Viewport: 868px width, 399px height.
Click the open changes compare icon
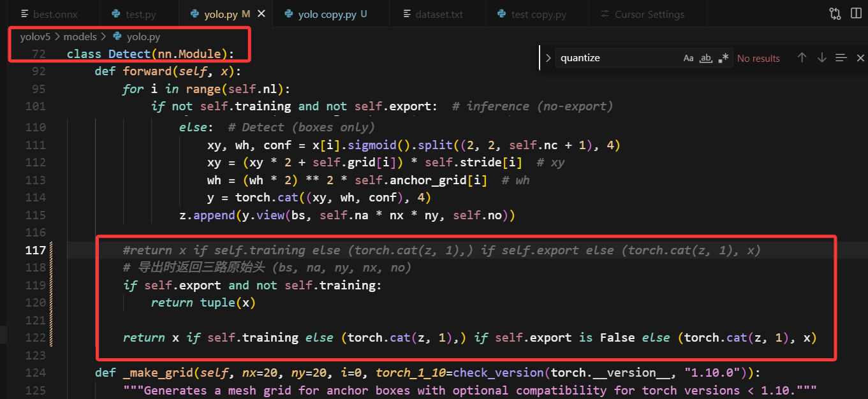point(835,13)
